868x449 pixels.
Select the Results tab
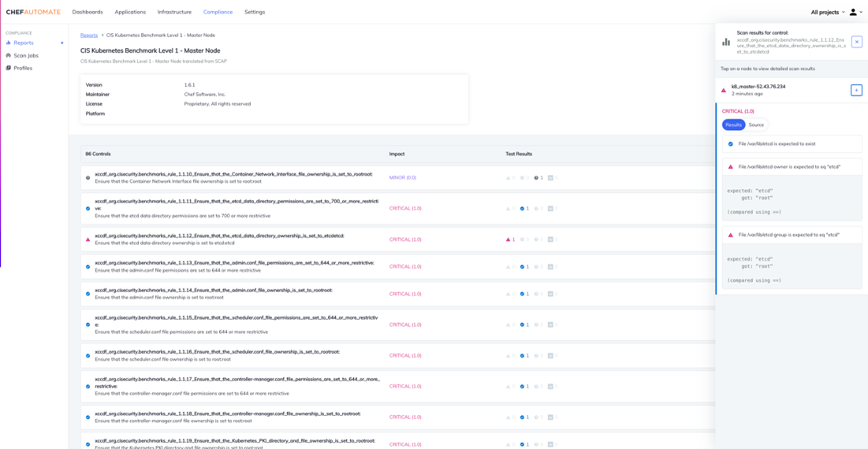click(733, 124)
